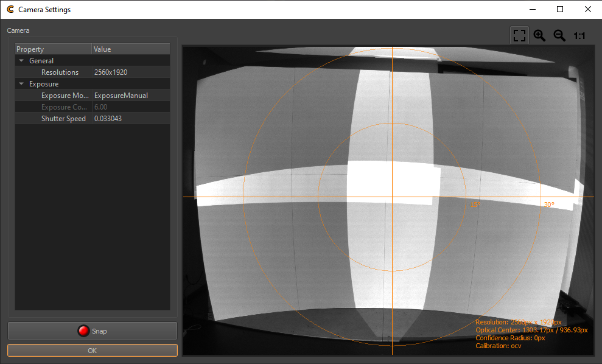The width and height of the screenshot is (602, 364).
Task: Click the Camera Settings app logo icon
Action: click(x=10, y=10)
